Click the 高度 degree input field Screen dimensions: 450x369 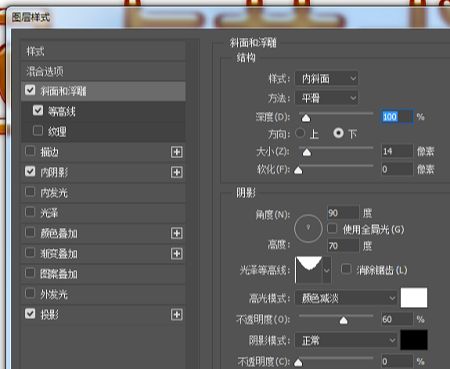[x=343, y=246]
